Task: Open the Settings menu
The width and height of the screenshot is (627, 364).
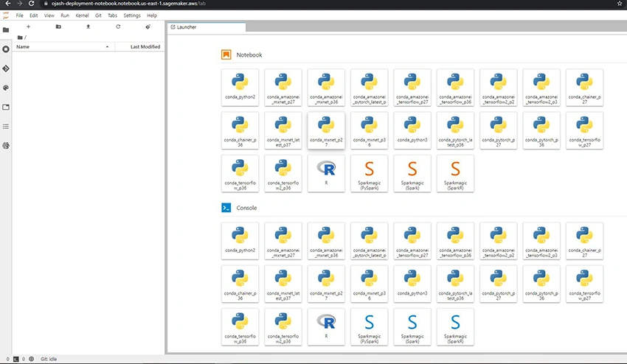Action: tap(132, 15)
